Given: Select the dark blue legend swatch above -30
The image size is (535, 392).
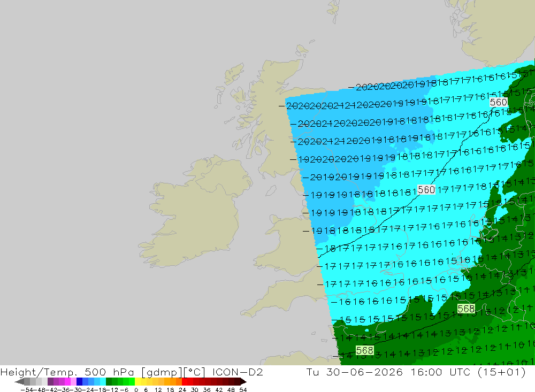Looking at the screenshot, I should [80, 381].
